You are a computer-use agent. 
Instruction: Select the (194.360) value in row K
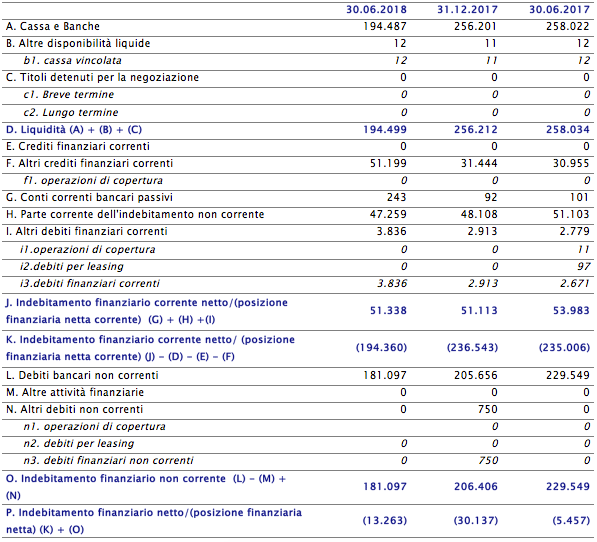(381, 348)
